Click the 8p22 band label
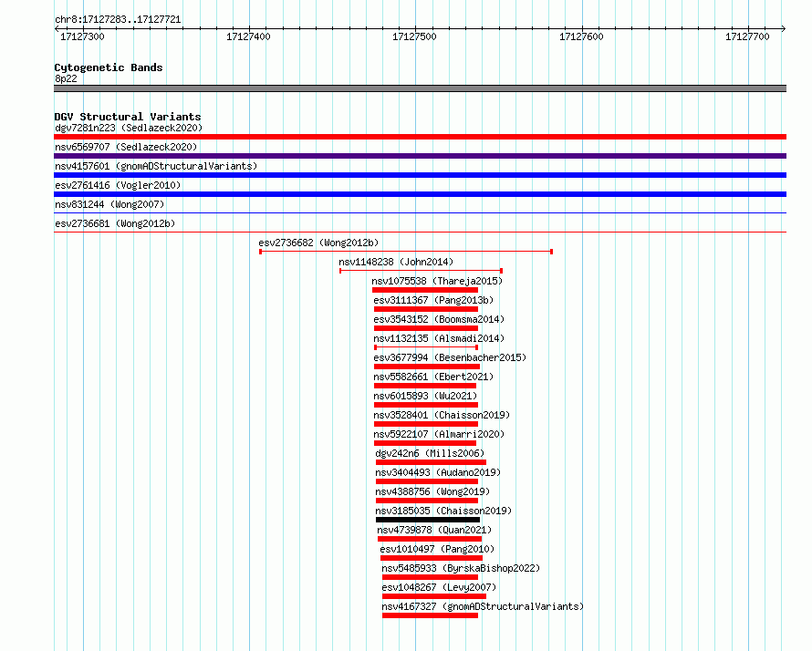 pyautogui.click(x=66, y=78)
